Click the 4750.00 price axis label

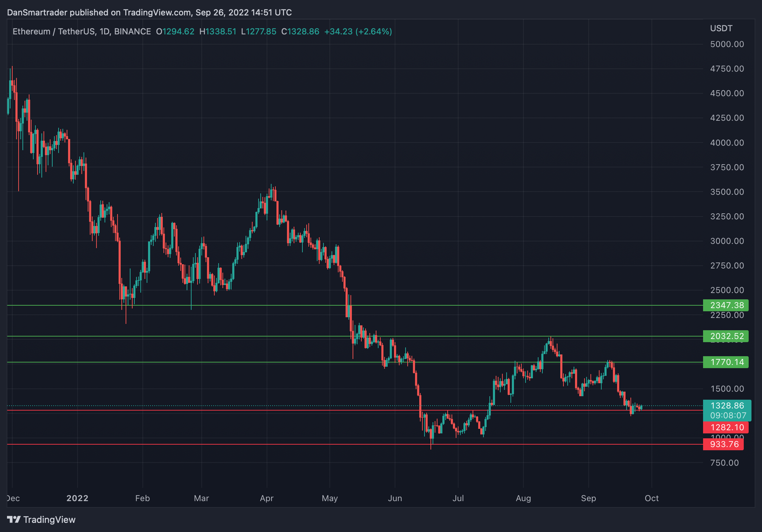pyautogui.click(x=727, y=69)
